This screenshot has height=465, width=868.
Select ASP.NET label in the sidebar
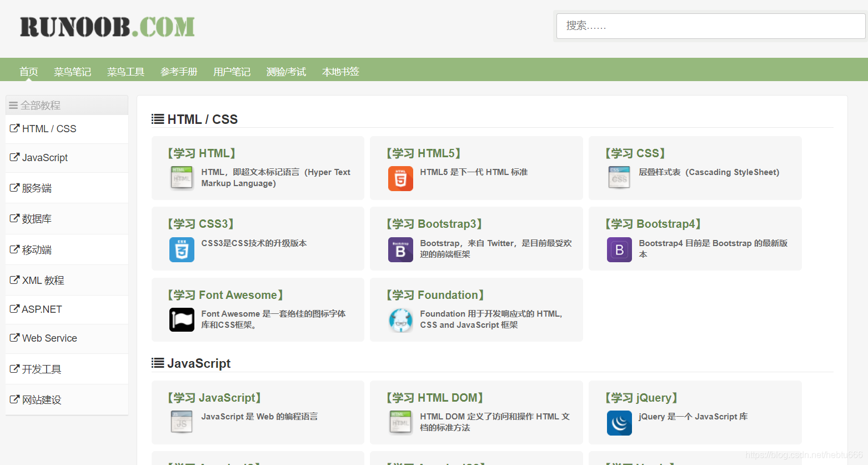(x=42, y=309)
